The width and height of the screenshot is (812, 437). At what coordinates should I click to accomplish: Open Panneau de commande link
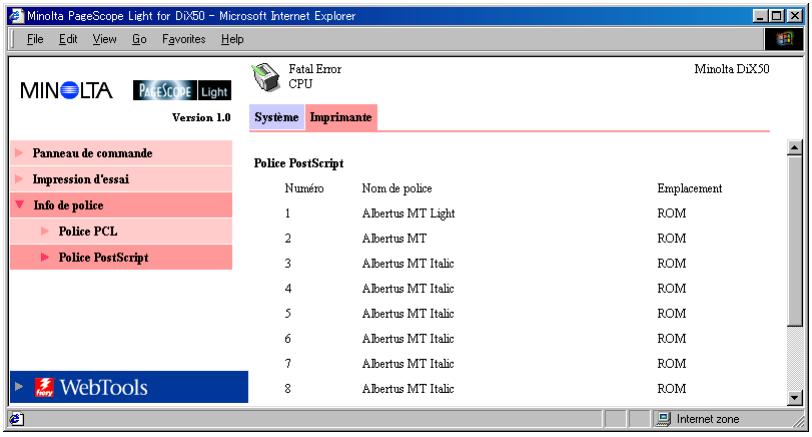(92, 153)
